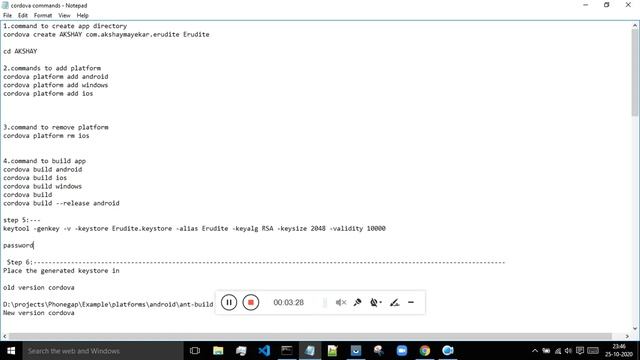
Task: Click the Notepad title bar icon
Action: click(x=5, y=5)
